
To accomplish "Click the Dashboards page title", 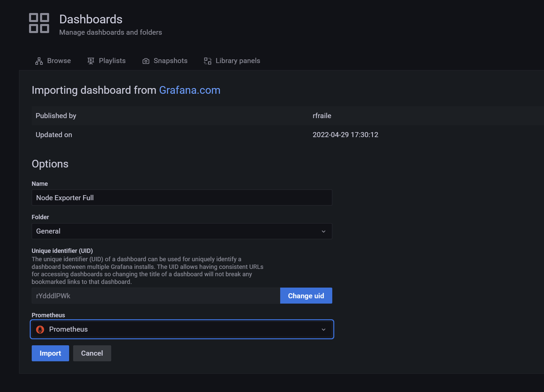I will pyautogui.click(x=91, y=19).
